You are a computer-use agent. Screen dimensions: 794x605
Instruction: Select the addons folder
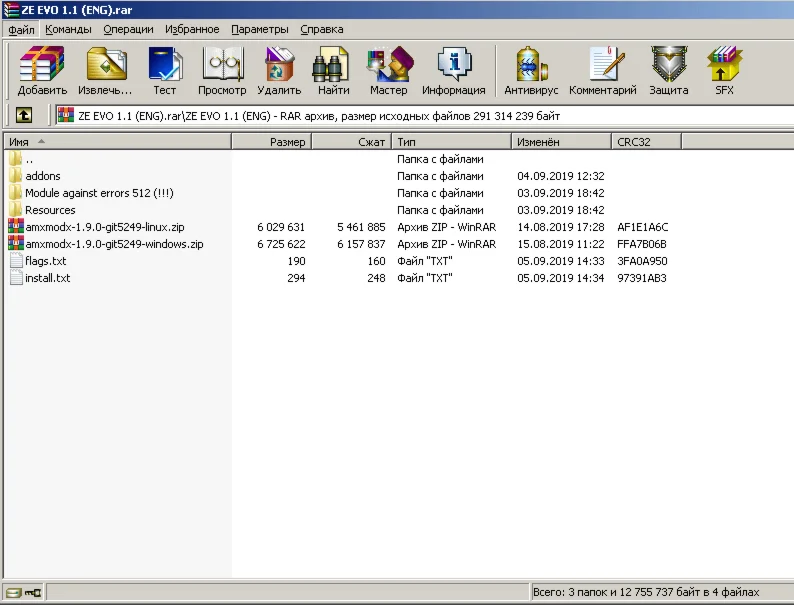[42, 176]
